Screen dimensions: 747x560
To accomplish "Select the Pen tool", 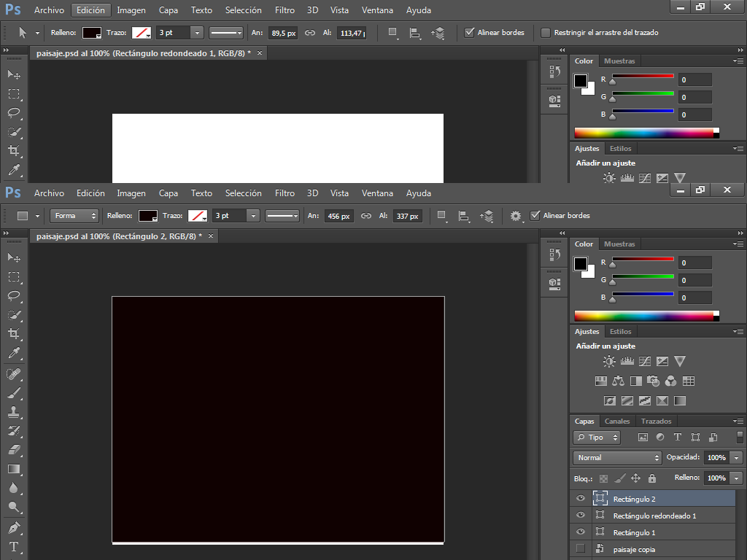I will point(14,528).
